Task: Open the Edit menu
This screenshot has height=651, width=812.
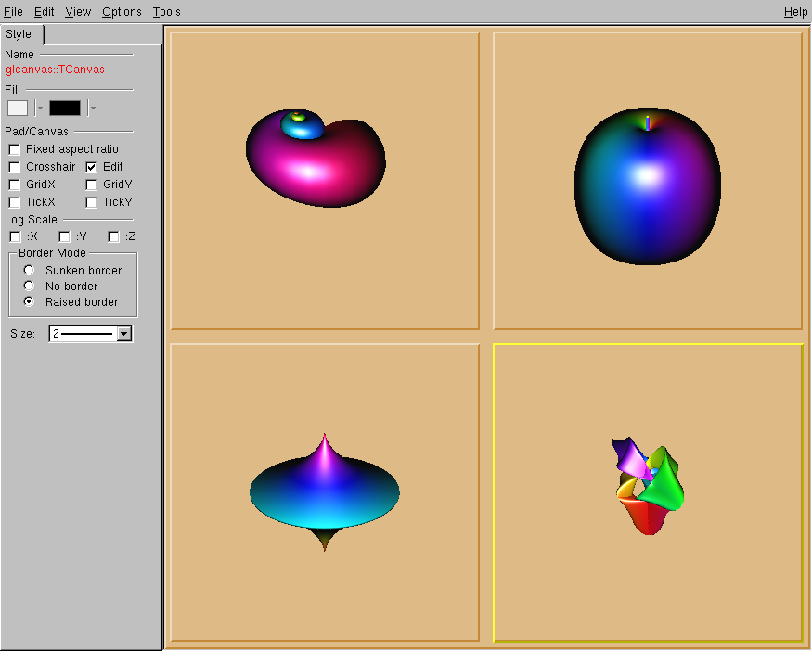Action: [x=45, y=12]
